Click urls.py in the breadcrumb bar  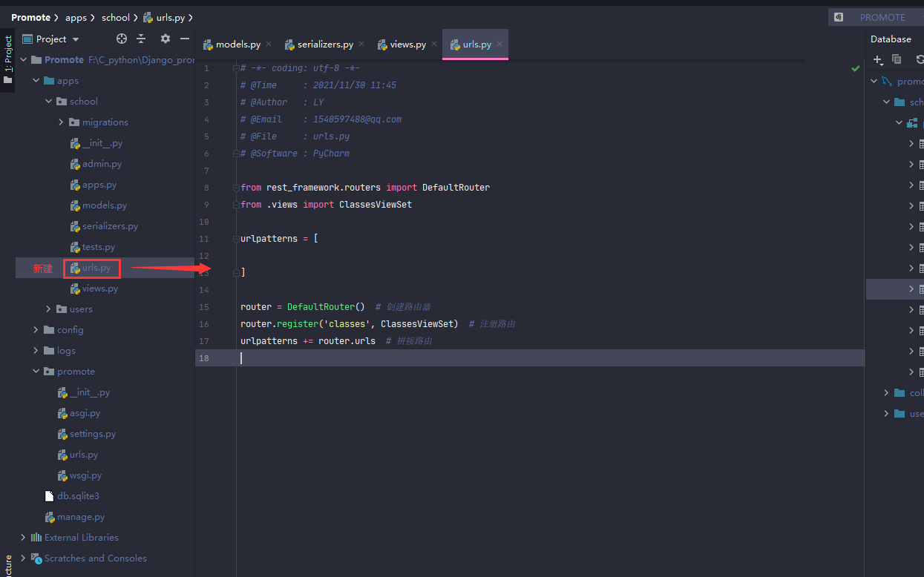click(x=171, y=17)
